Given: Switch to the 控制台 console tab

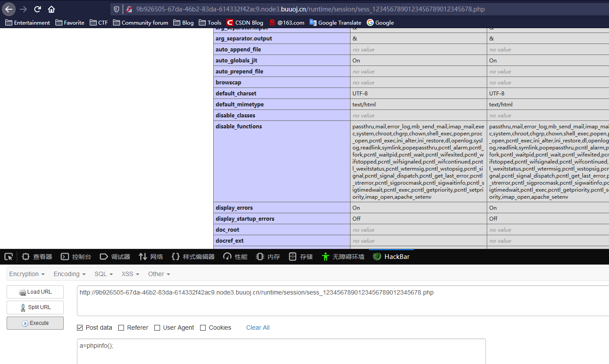Looking at the screenshot, I should (x=76, y=256).
